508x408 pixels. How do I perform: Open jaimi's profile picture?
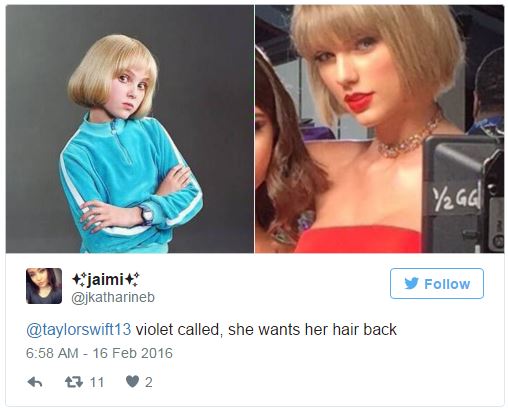tap(44, 286)
